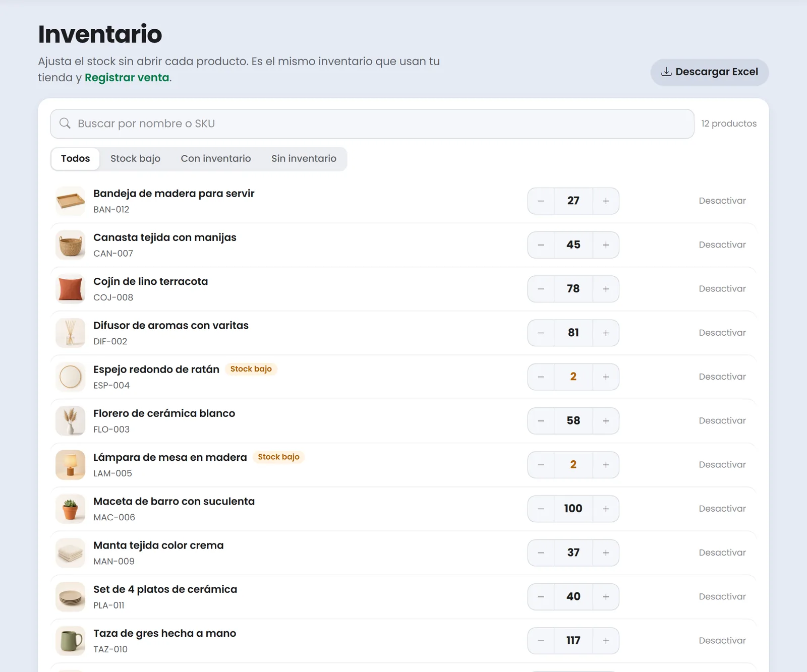Add one unit to Canasta tejida con manijas
The height and width of the screenshot is (672, 807).
606,245
